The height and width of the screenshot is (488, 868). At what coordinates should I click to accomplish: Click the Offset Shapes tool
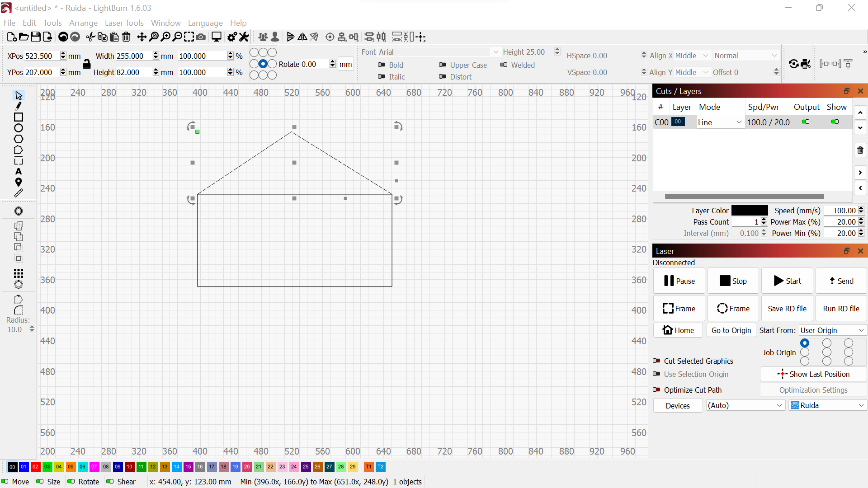coord(19,211)
